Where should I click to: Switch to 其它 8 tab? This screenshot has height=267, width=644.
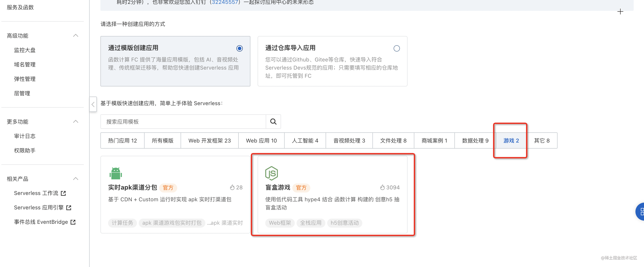click(x=542, y=141)
